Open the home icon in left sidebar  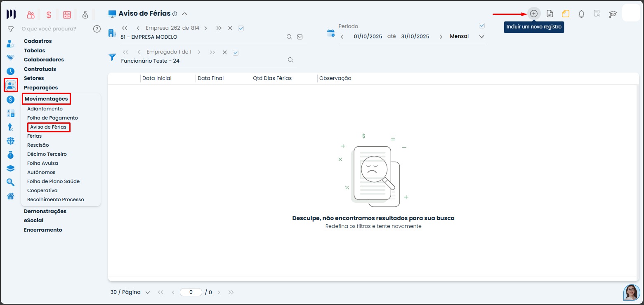click(x=10, y=196)
